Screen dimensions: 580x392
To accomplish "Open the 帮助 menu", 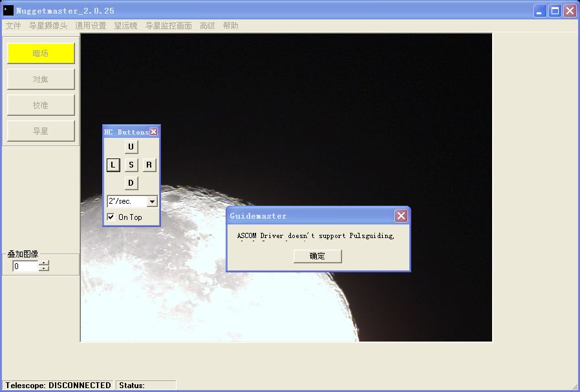I will click(x=230, y=25).
